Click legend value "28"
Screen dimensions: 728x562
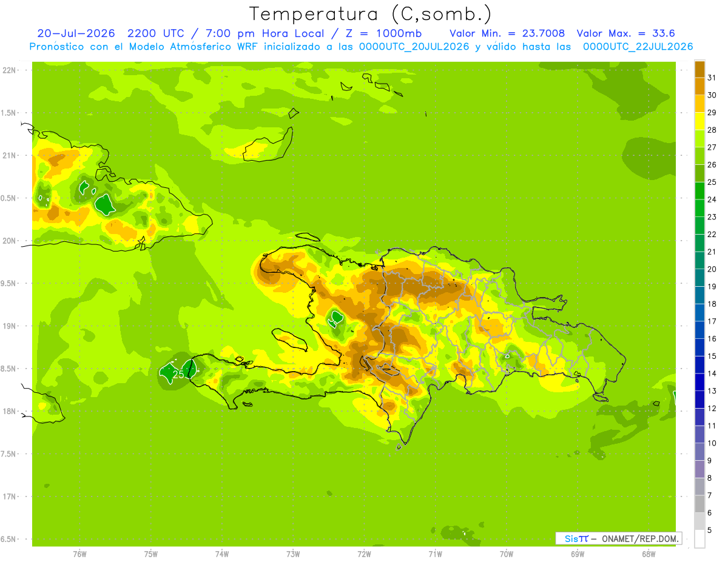tap(712, 130)
